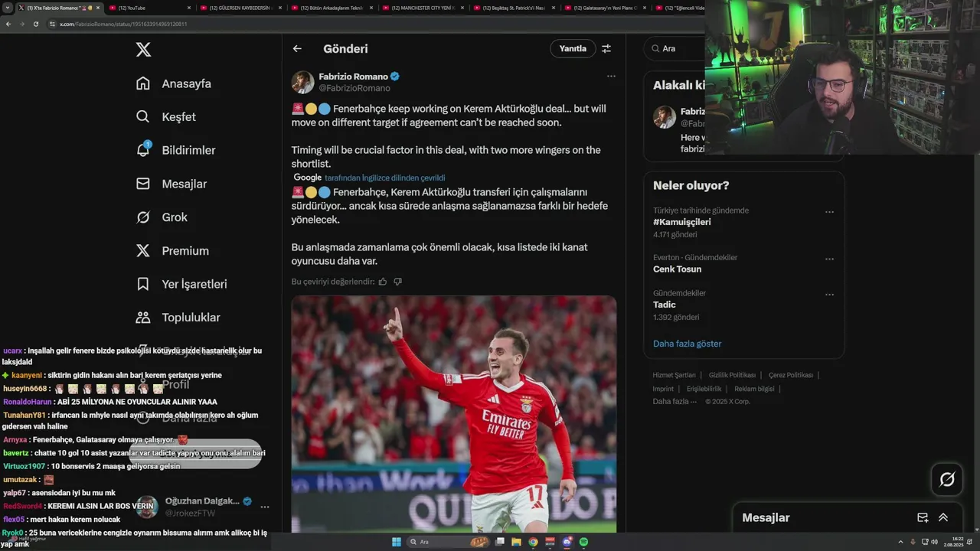Open Bildirimler from the sidebar

pos(175,150)
